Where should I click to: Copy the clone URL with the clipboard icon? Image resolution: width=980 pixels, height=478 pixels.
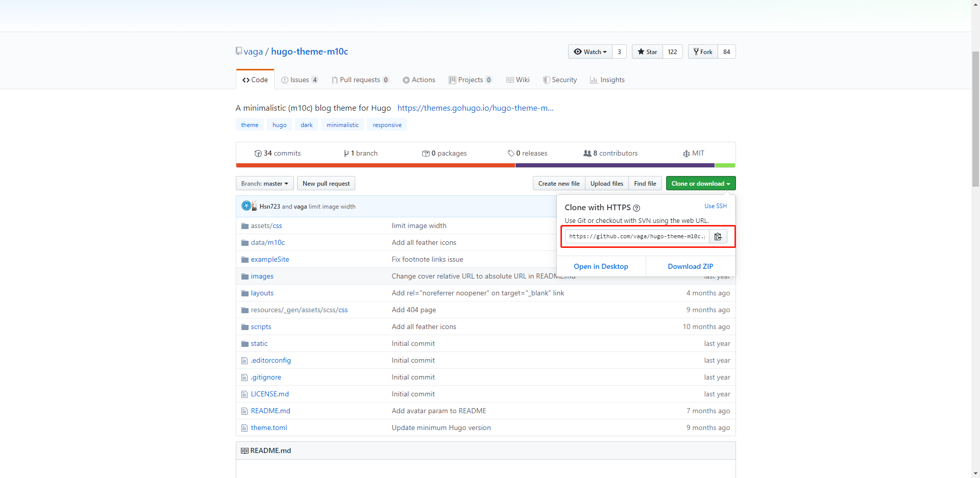718,236
